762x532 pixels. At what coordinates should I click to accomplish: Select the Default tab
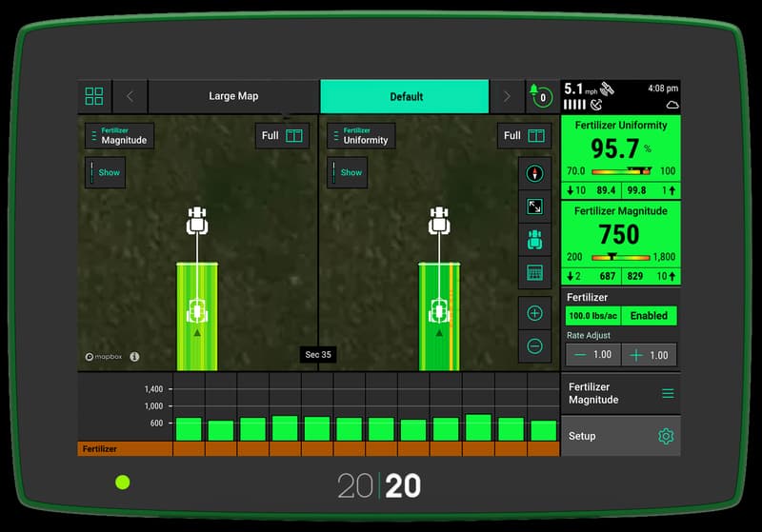click(405, 96)
